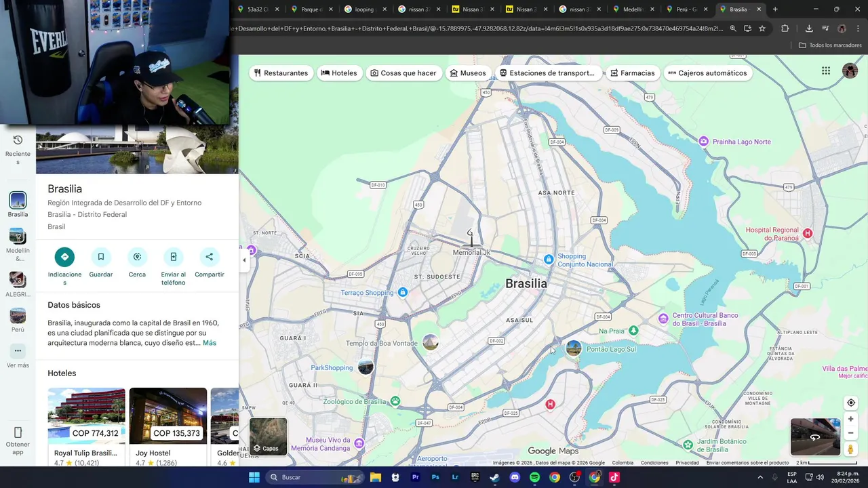
Task: Open the Recientes history icon
Action: [x=18, y=140]
